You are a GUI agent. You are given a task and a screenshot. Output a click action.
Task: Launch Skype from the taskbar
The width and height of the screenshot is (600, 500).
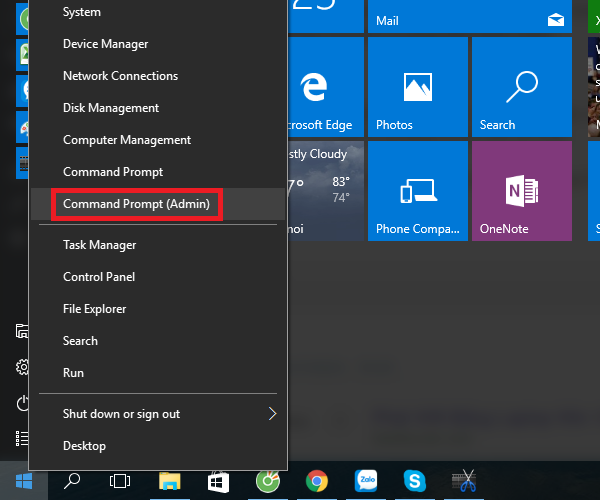point(414,481)
